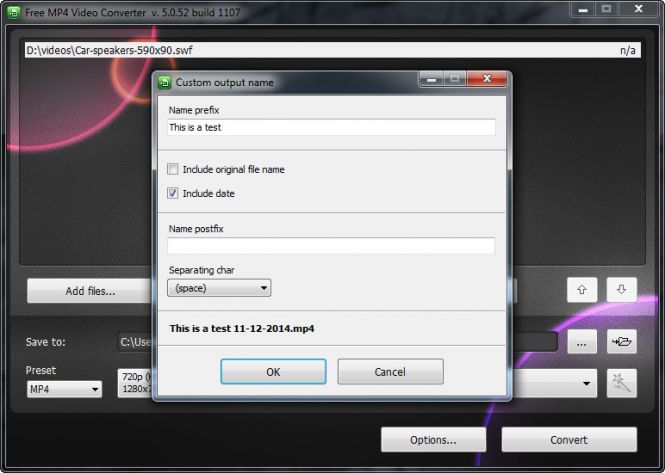Minimize the Free MP4 Video Converter window
This screenshot has width=665, height=473.
coord(583,8)
